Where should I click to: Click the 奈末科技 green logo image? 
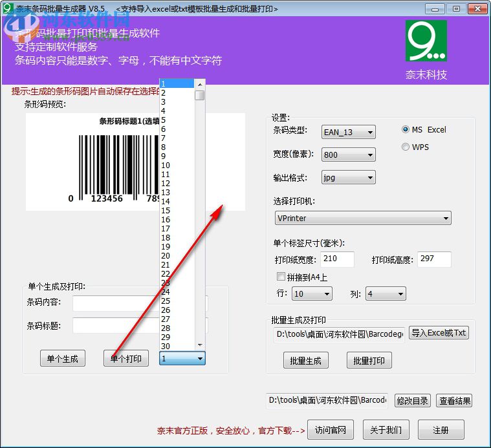click(x=426, y=41)
